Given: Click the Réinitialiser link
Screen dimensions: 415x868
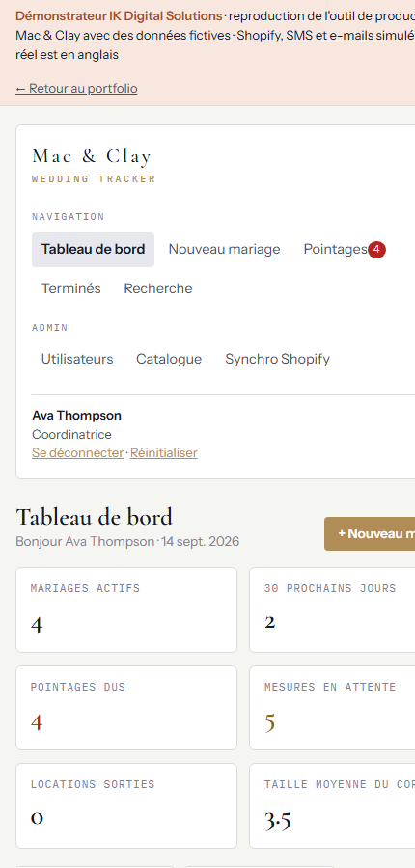Looking at the screenshot, I should pos(164,453).
